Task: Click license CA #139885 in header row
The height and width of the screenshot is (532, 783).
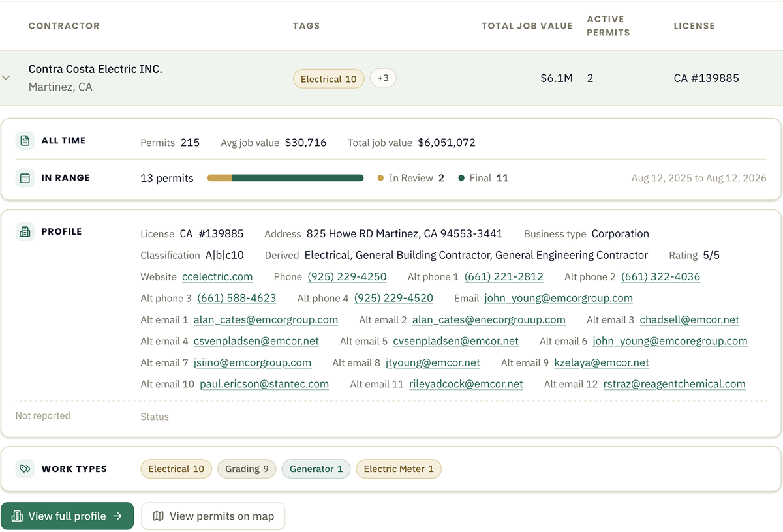Action: [x=707, y=78]
